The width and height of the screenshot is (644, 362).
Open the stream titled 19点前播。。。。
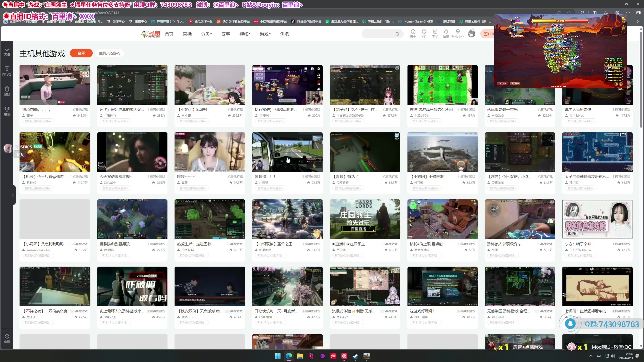point(55,85)
